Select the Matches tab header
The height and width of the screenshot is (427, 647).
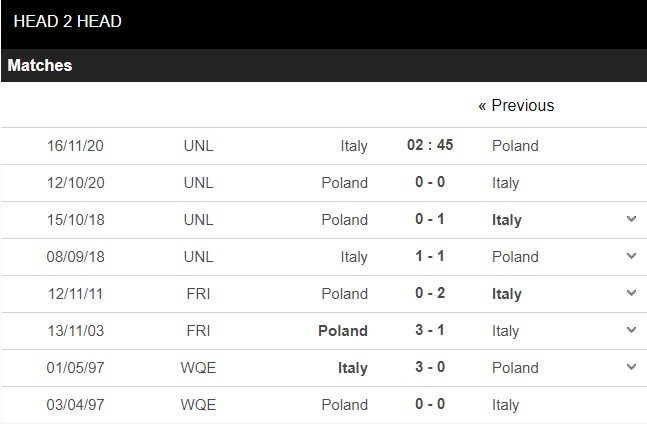click(40, 66)
